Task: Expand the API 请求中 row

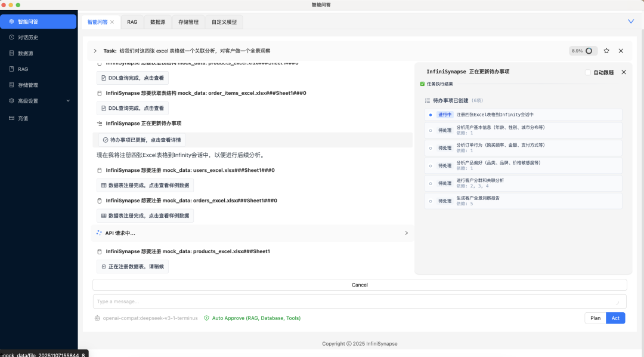Action: pyautogui.click(x=406, y=233)
